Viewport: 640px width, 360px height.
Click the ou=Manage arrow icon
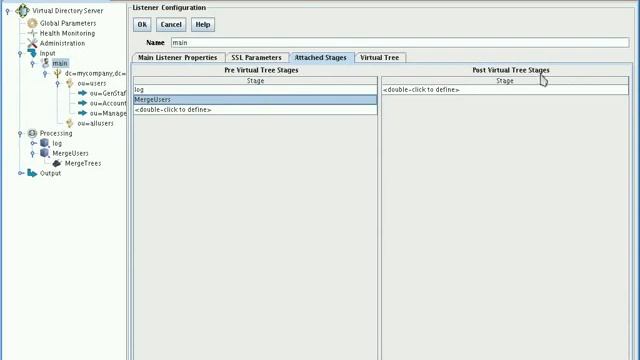pos(82,113)
